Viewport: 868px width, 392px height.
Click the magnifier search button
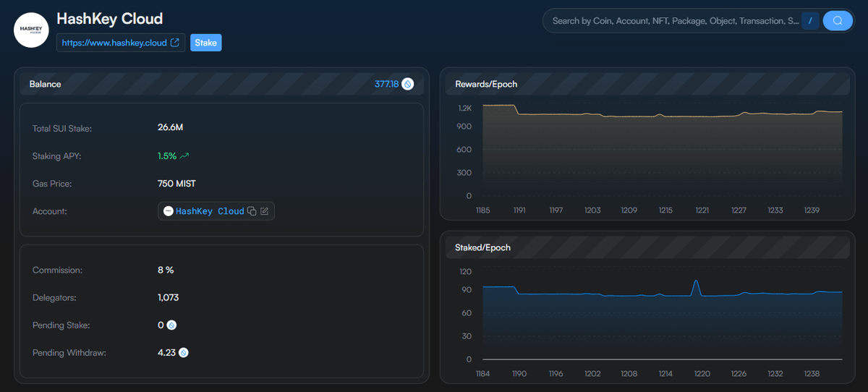pyautogui.click(x=838, y=21)
